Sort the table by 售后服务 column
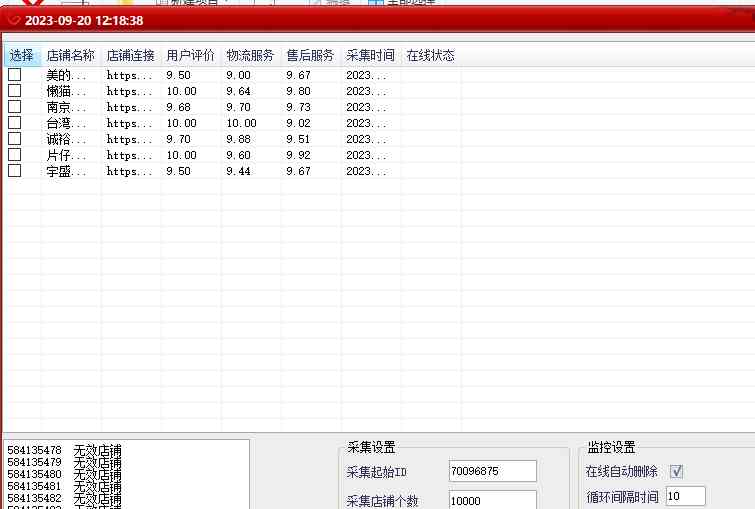The height and width of the screenshot is (509, 755). (310, 56)
